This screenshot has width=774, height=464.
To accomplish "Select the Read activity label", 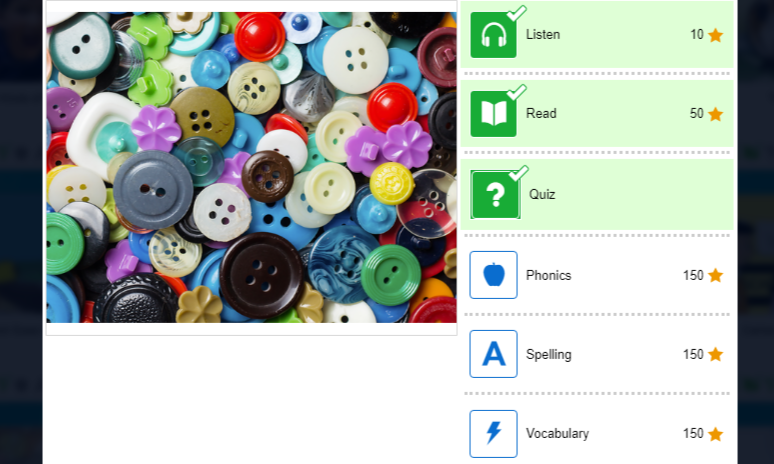I will tap(541, 114).
